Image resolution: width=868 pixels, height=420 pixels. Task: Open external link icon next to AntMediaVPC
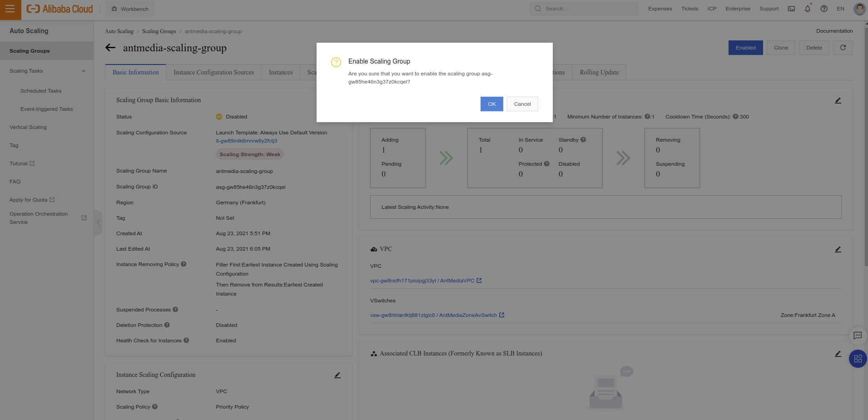pyautogui.click(x=479, y=281)
